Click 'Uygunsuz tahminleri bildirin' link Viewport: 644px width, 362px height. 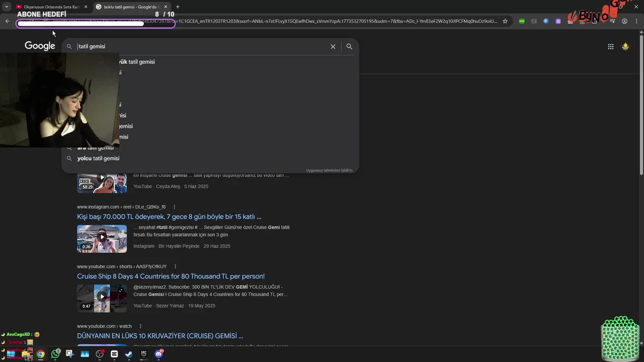pos(330,170)
